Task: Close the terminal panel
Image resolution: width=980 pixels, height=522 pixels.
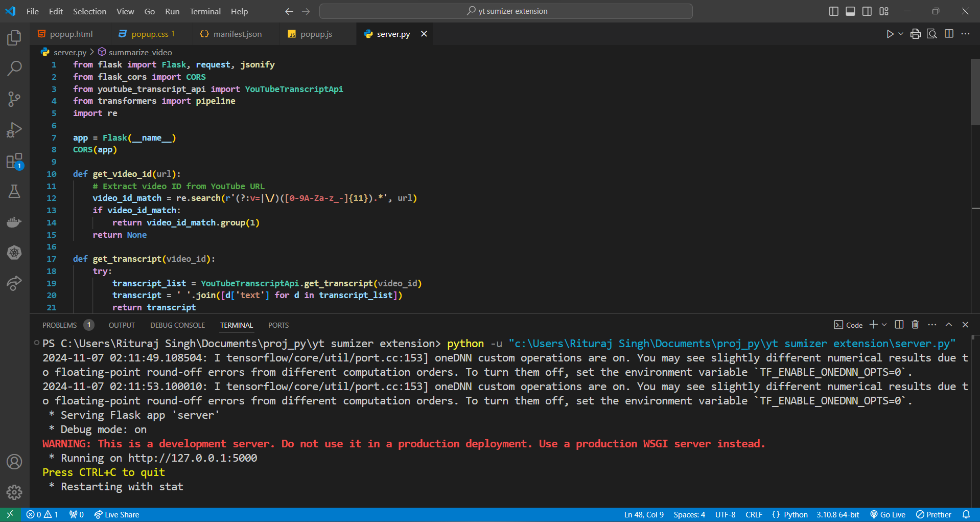Action: point(965,325)
